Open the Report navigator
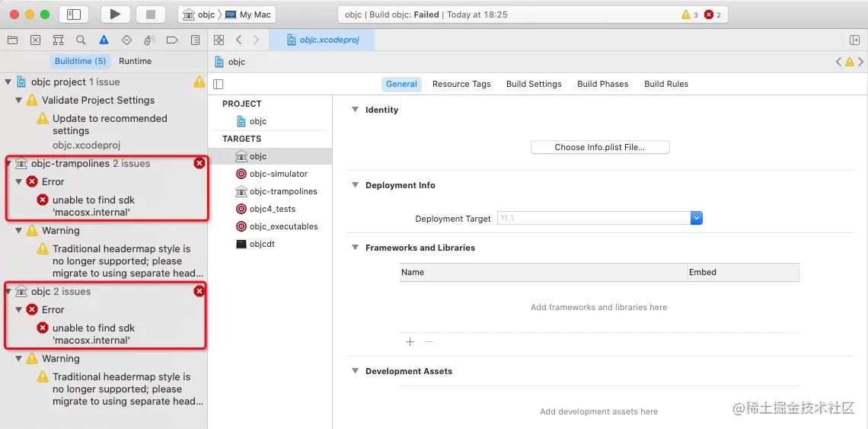The image size is (868, 429). tap(195, 40)
